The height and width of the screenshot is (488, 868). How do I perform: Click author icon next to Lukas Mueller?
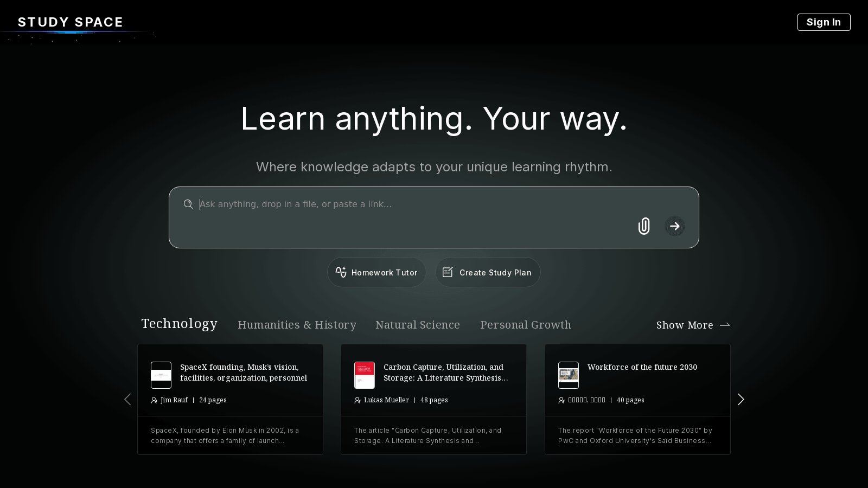pos(358,400)
